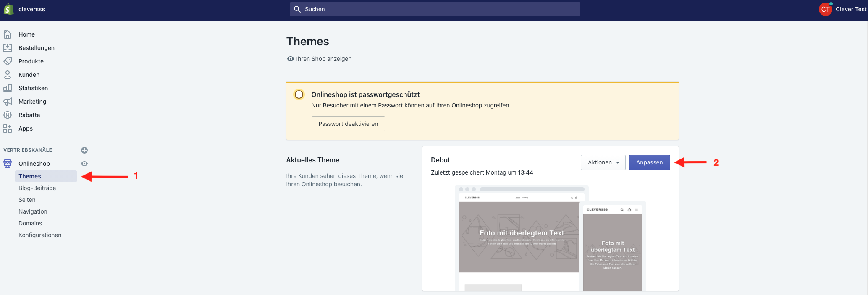Add a sales channel with plus icon
This screenshot has height=295, width=868.
pyautogui.click(x=84, y=150)
